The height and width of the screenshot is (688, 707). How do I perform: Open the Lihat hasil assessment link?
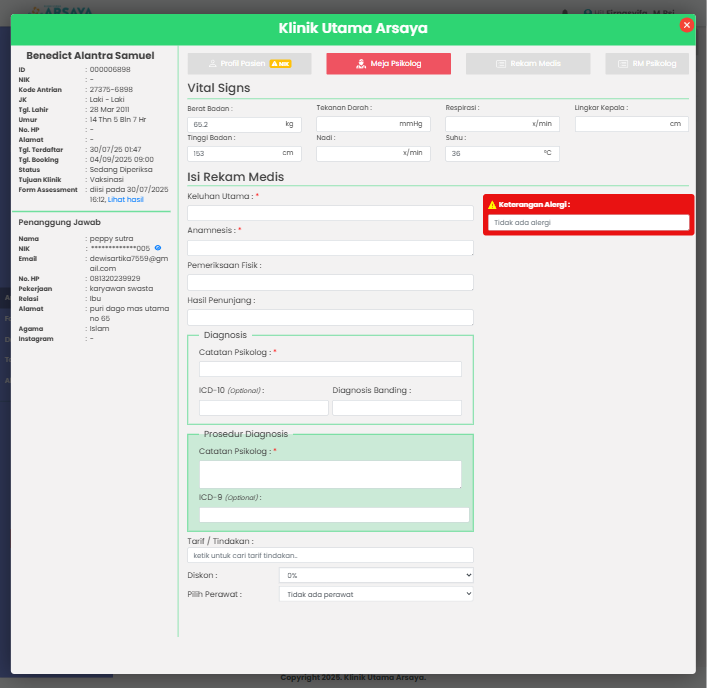(x=126, y=200)
